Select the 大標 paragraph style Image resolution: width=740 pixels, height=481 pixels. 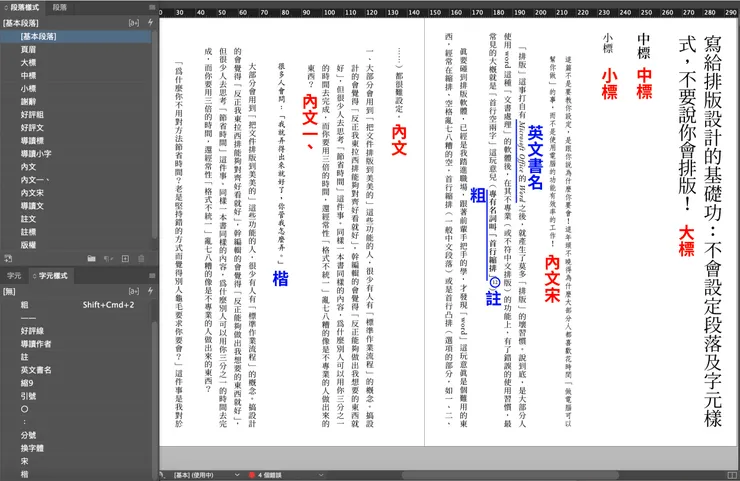[x=76, y=62]
